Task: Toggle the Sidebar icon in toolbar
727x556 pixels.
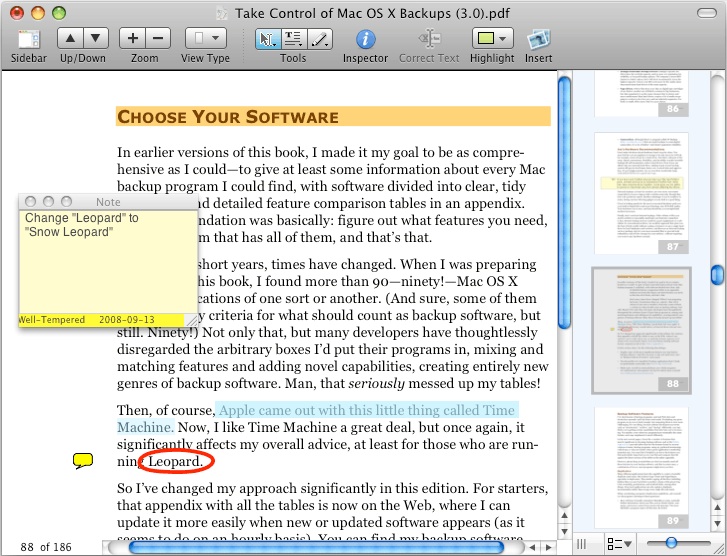Action: 29,39
